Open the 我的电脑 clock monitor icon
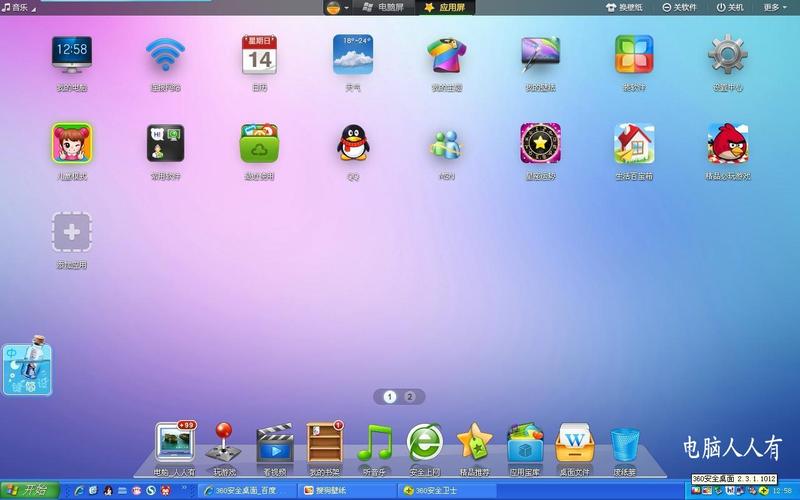 (x=72, y=55)
